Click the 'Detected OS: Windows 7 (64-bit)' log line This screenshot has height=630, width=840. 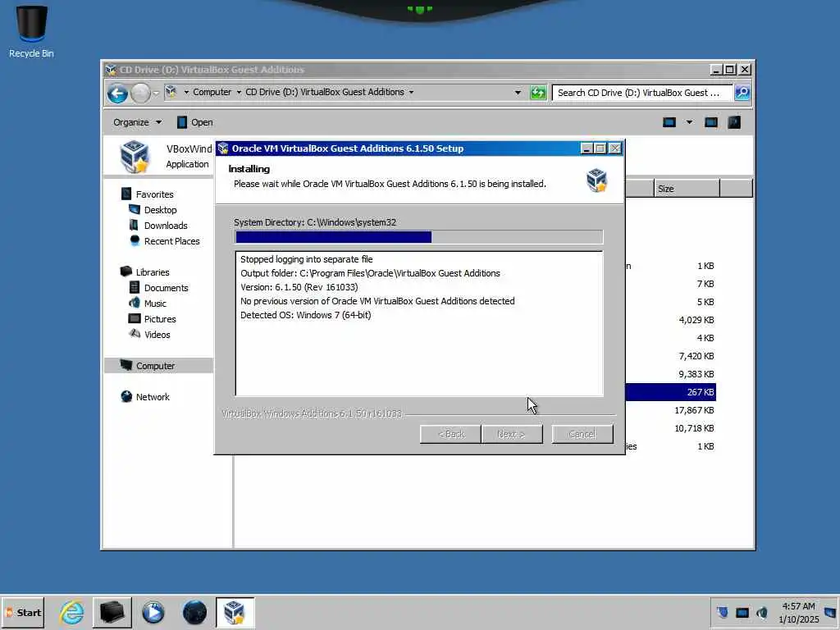tap(305, 315)
